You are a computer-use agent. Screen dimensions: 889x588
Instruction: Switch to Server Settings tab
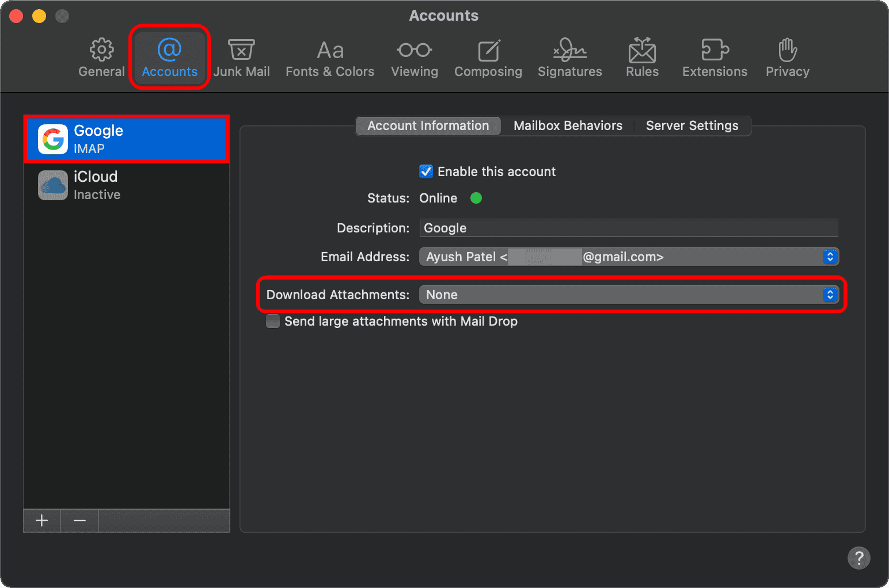(x=692, y=125)
